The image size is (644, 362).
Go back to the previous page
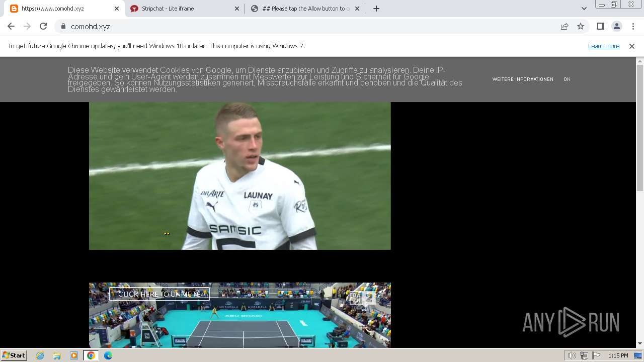pos(11,26)
